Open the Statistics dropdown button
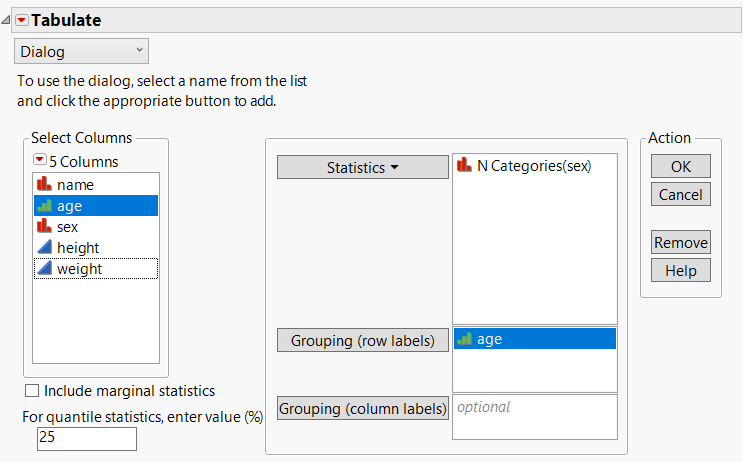Viewport: 743px width, 462px height. click(362, 168)
